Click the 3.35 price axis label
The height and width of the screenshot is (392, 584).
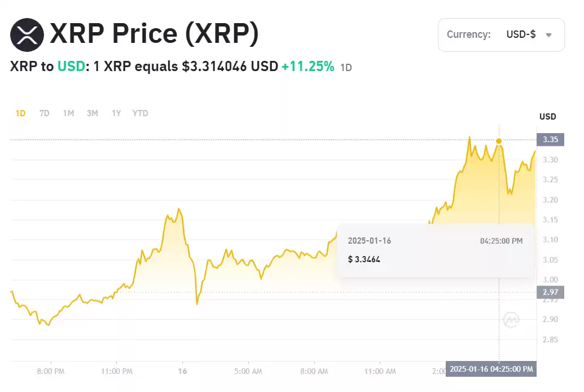[550, 139]
